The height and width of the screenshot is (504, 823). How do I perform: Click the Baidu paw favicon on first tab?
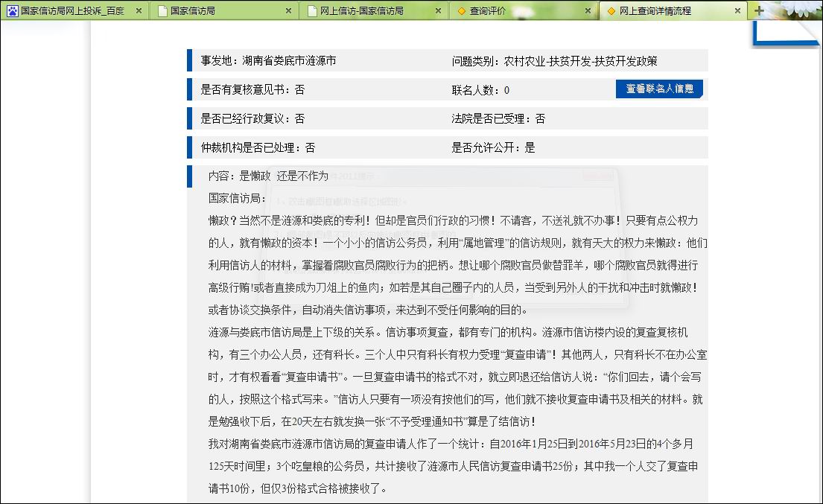pyautogui.click(x=11, y=11)
